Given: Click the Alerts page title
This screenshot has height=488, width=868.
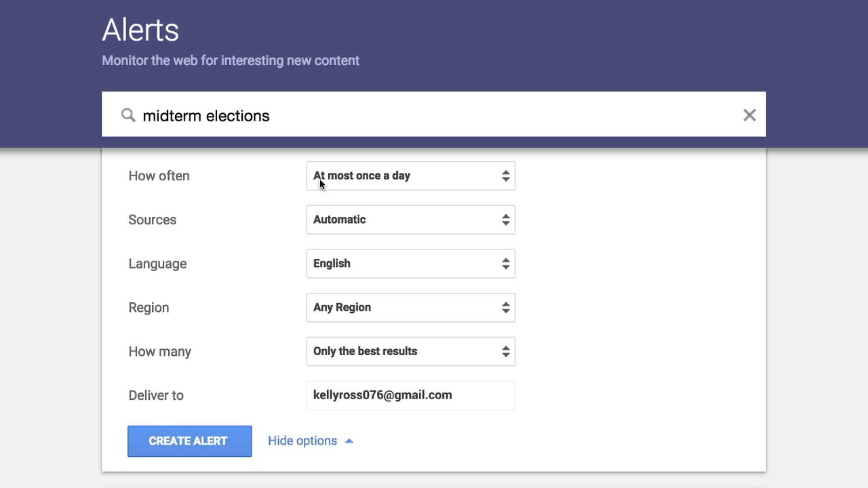Looking at the screenshot, I should click(140, 30).
